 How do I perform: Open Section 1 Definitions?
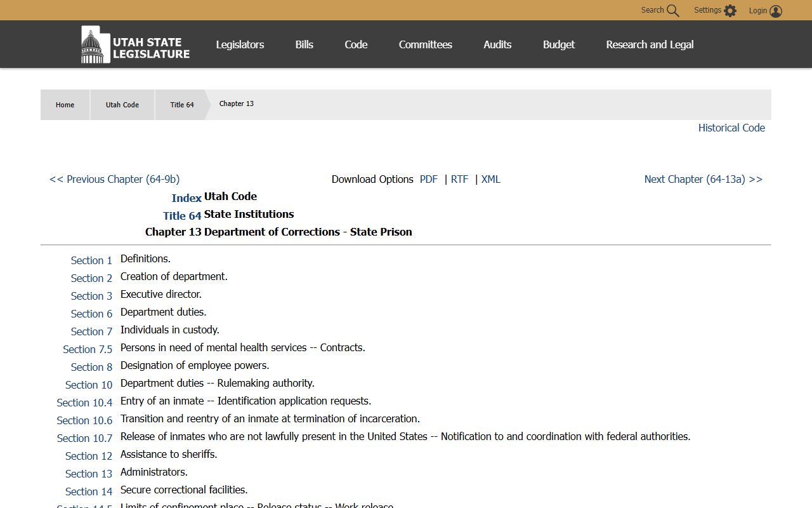[x=91, y=260]
